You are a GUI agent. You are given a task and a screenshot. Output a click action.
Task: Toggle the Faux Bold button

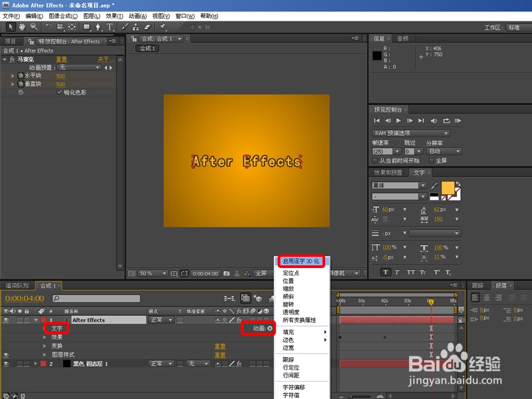386,272
